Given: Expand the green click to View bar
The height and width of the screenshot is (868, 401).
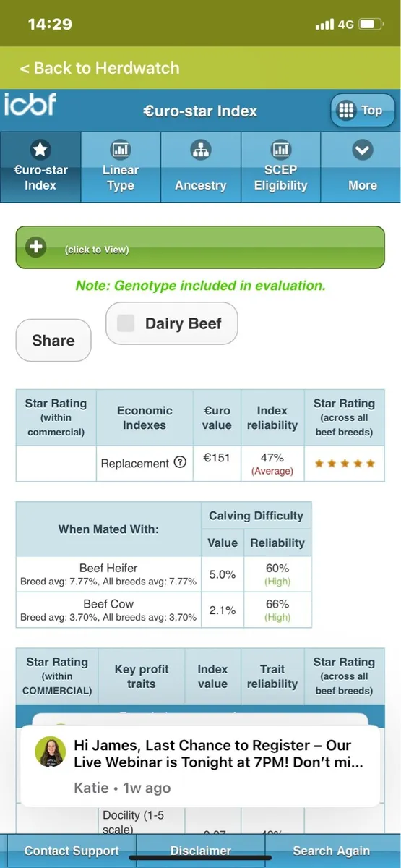Looking at the screenshot, I should 200,247.
